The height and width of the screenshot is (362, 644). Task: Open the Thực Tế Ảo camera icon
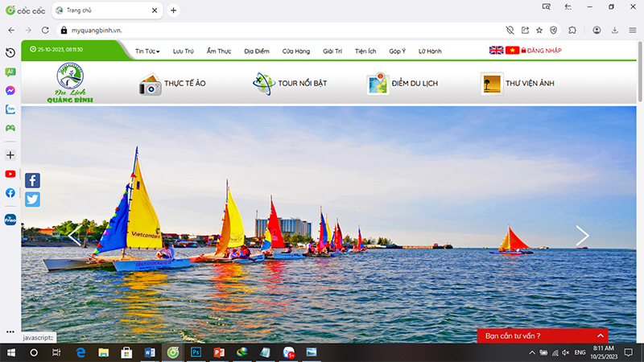[x=150, y=84]
